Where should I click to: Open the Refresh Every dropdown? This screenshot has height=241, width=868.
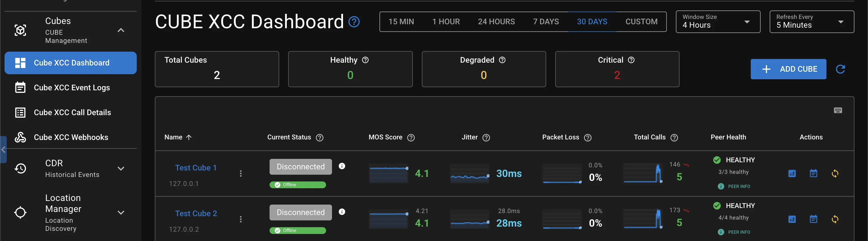point(811,22)
